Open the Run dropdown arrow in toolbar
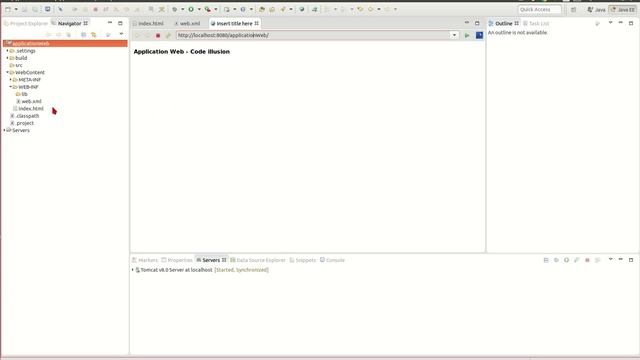Screen dimensions: 640x360 point(199,9)
